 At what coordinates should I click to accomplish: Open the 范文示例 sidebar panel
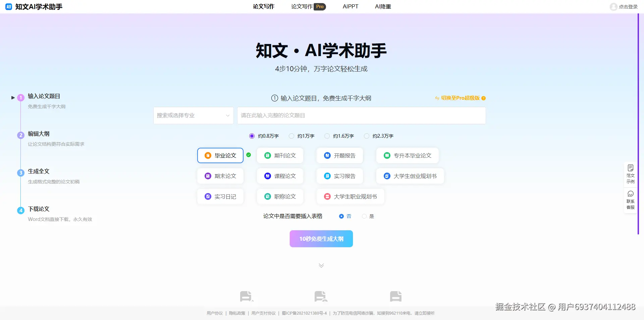pyautogui.click(x=631, y=174)
